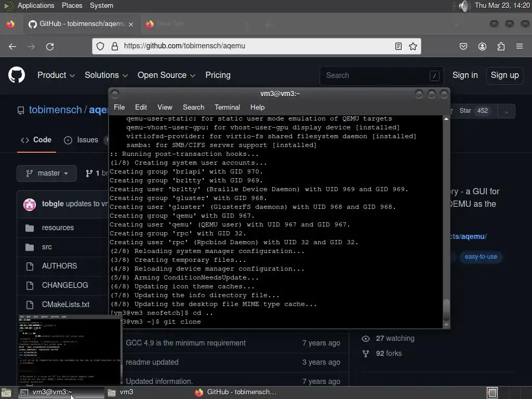Viewport: 532px width, 399px height.
Task: Click the terminal vertical scrollbar thumb
Action: pyautogui.click(x=446, y=310)
